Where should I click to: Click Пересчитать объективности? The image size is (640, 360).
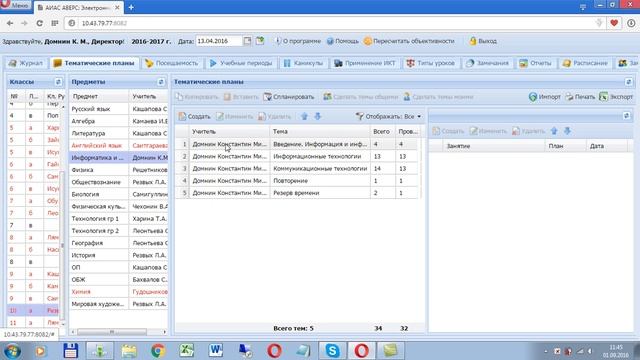click(409, 41)
